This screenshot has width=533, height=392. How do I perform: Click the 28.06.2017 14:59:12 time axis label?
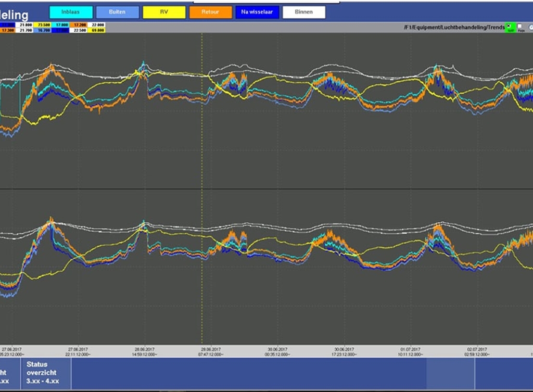pyautogui.click(x=145, y=351)
